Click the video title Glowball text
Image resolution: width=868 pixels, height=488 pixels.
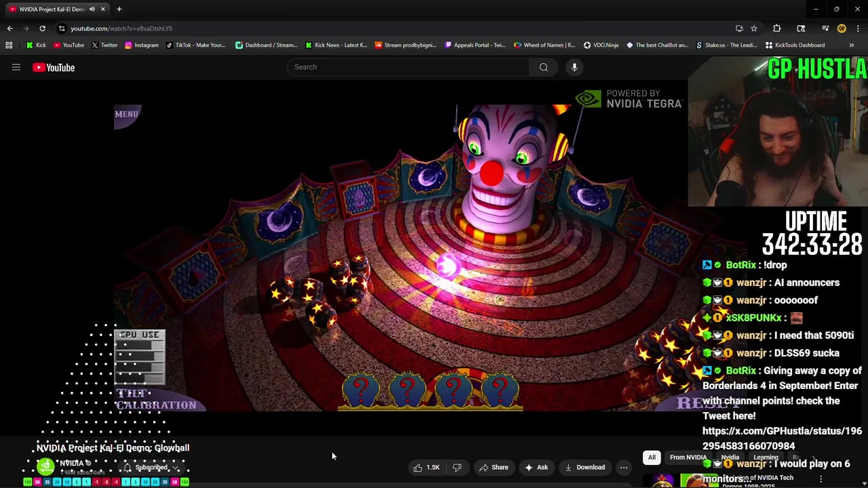(x=113, y=448)
